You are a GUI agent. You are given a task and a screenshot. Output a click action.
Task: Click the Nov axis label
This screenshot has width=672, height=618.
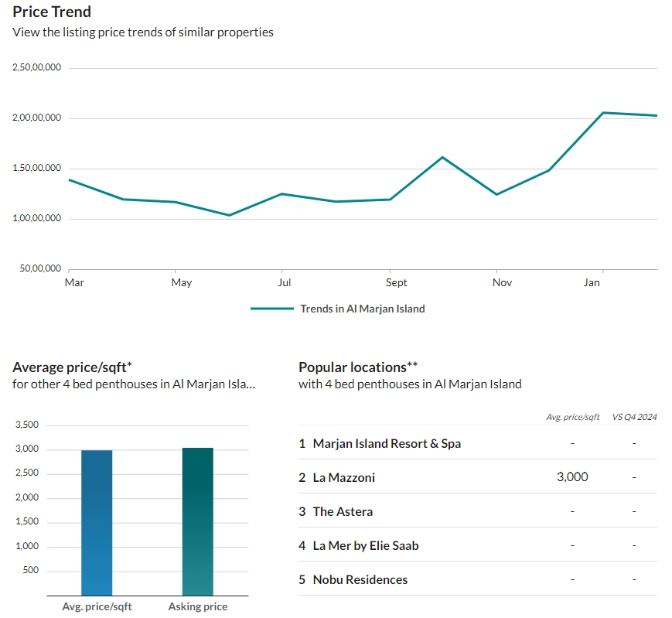[x=502, y=282]
